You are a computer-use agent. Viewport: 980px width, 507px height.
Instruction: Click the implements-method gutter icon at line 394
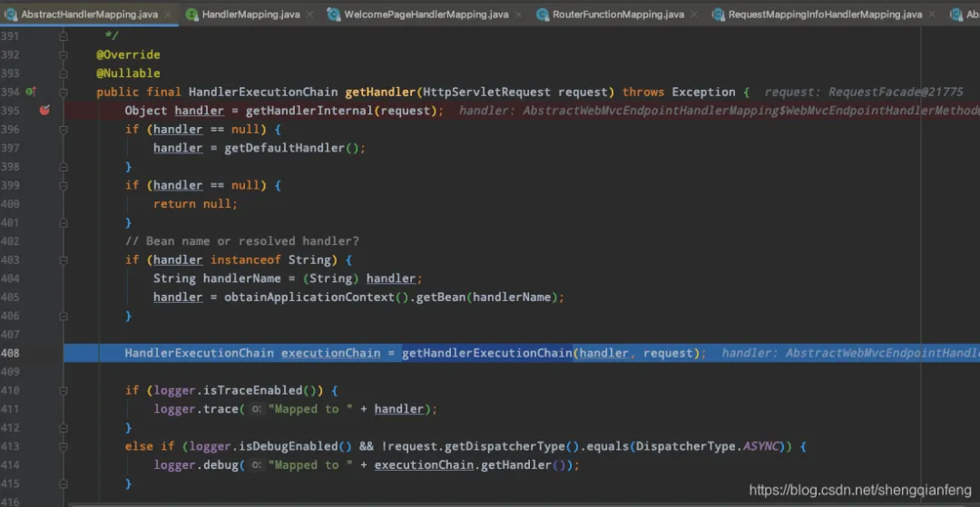[30, 92]
